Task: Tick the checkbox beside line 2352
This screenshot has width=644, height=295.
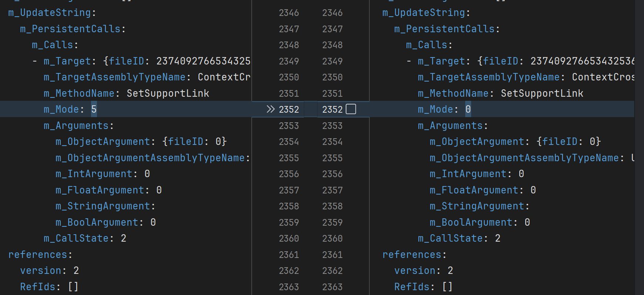Action: 351,109
